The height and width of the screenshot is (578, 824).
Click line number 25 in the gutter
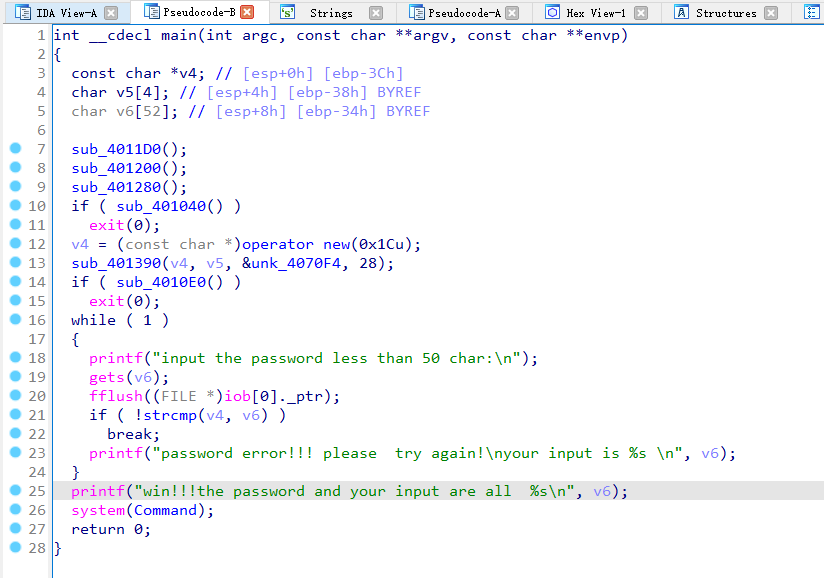37,491
